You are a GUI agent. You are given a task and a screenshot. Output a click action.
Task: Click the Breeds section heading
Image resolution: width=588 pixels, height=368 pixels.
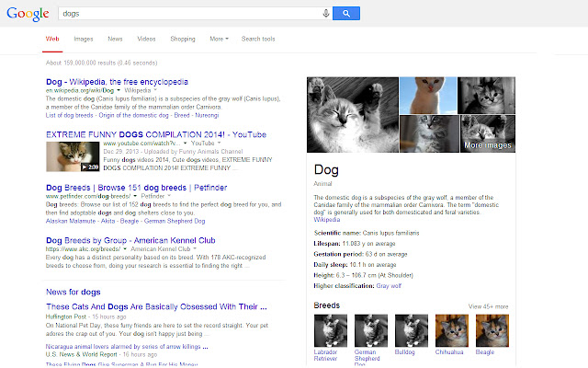[327, 305]
